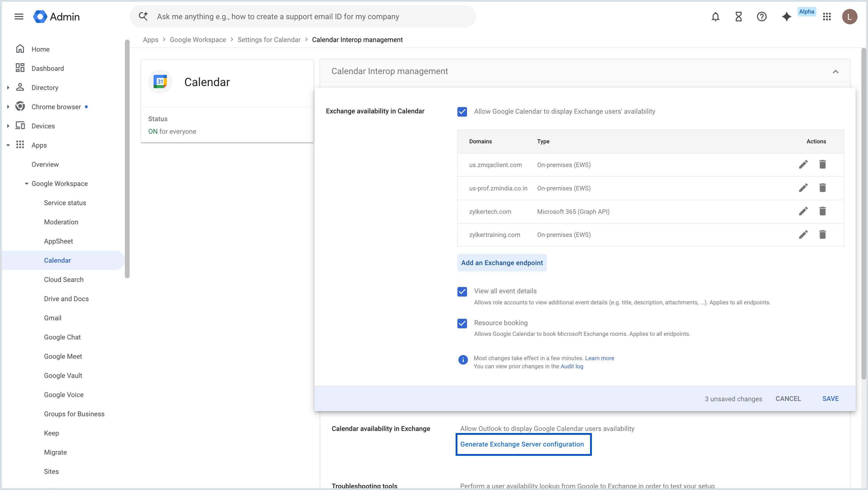Open Service status in sidebar
This screenshot has height=490, width=868.
point(65,203)
